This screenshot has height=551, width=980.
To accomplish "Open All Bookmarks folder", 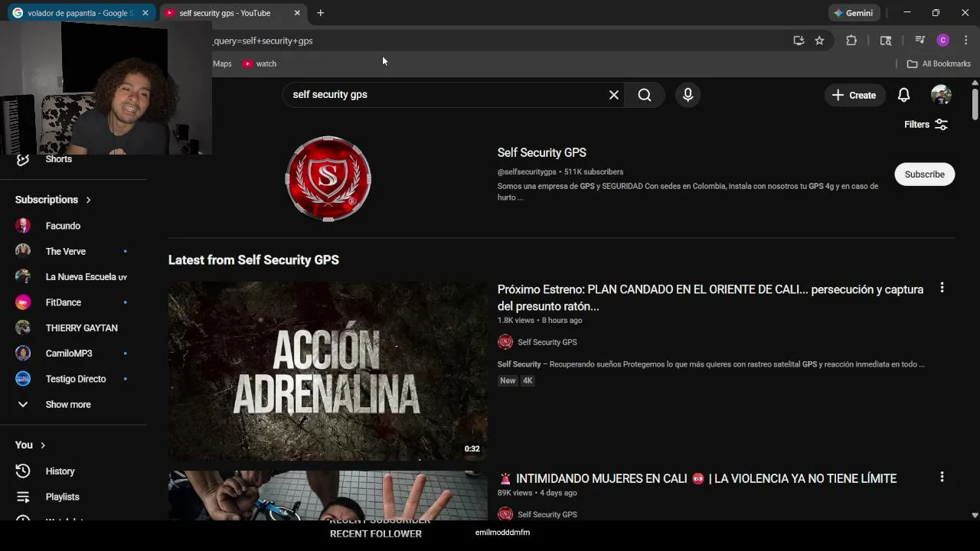I will (x=939, y=64).
